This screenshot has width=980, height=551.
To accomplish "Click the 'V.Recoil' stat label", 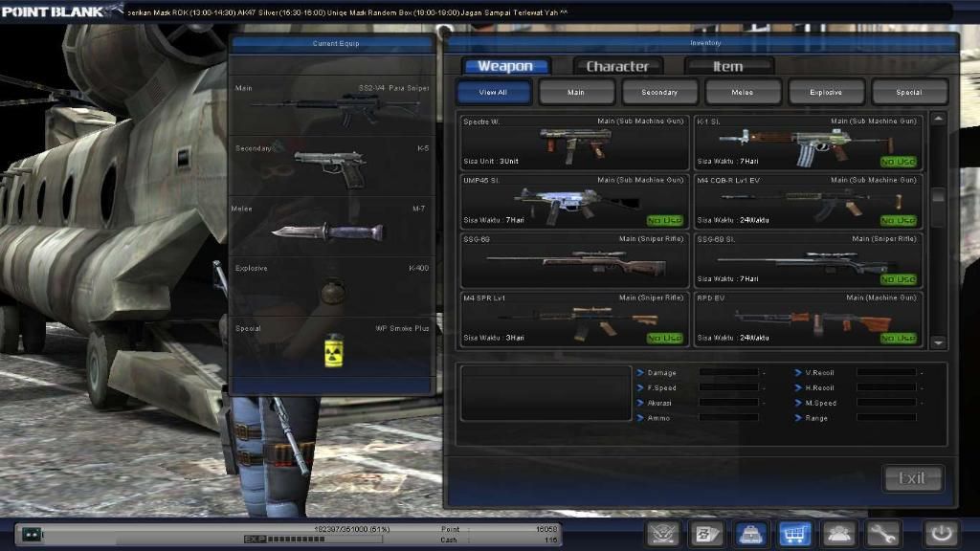I will point(819,372).
